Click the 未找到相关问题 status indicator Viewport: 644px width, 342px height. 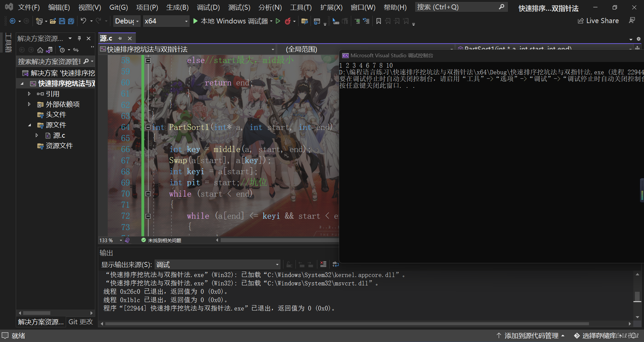click(161, 240)
